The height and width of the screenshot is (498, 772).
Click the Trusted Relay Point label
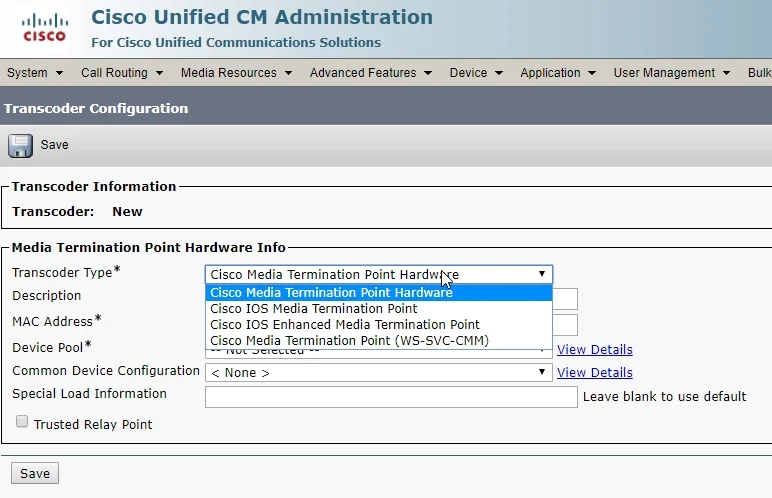pyautogui.click(x=93, y=425)
